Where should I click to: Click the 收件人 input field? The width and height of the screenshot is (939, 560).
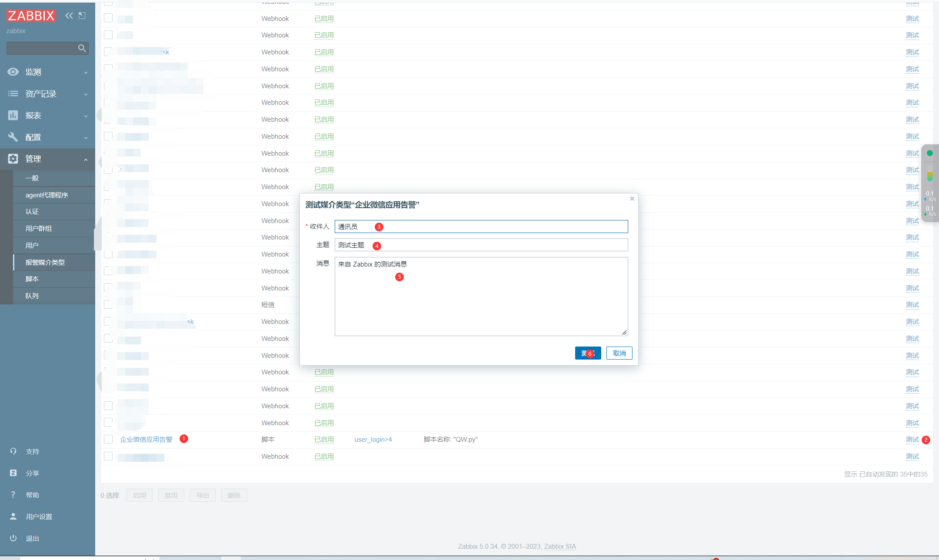coord(481,227)
